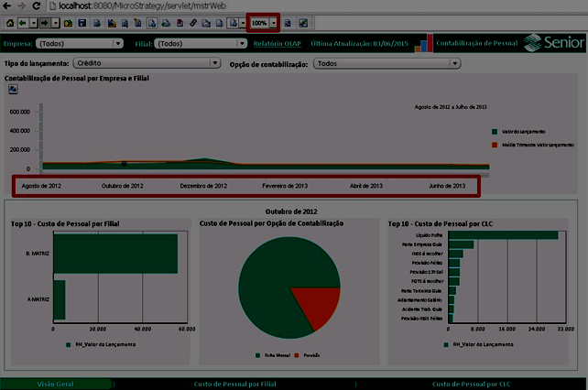Click the B. MATRIZ bar in chart

click(114, 254)
